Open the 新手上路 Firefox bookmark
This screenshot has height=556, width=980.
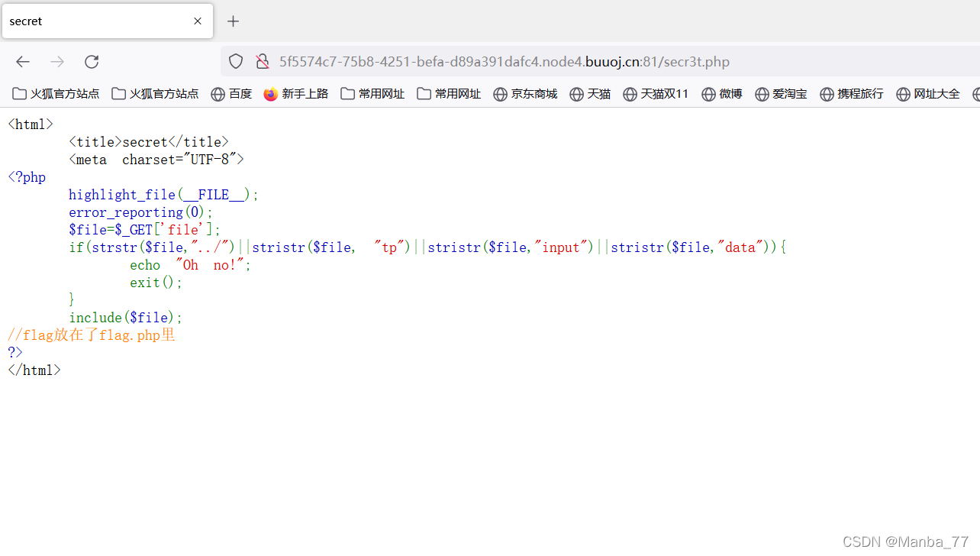click(x=296, y=94)
